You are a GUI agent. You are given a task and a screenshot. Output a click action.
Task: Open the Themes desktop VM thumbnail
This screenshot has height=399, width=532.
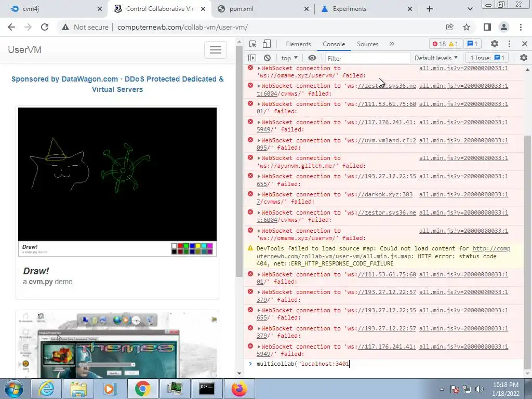pos(117,344)
